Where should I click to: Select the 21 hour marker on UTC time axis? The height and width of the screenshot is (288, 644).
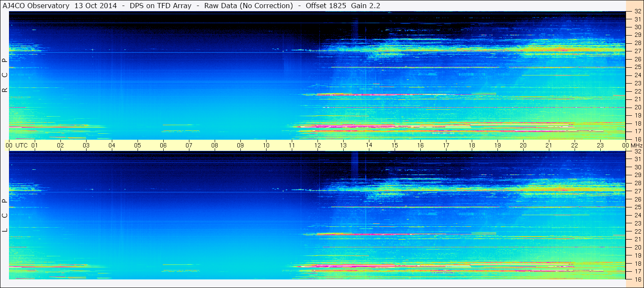click(549, 146)
